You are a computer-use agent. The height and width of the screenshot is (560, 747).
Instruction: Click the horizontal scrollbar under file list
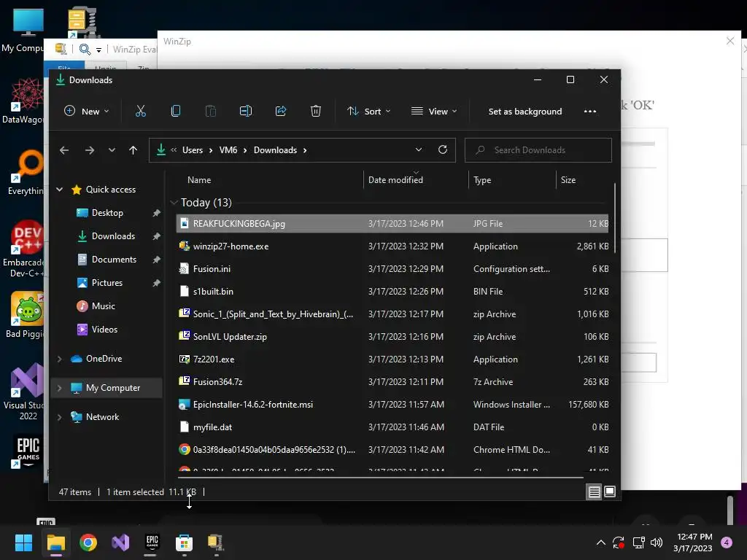coord(380,477)
